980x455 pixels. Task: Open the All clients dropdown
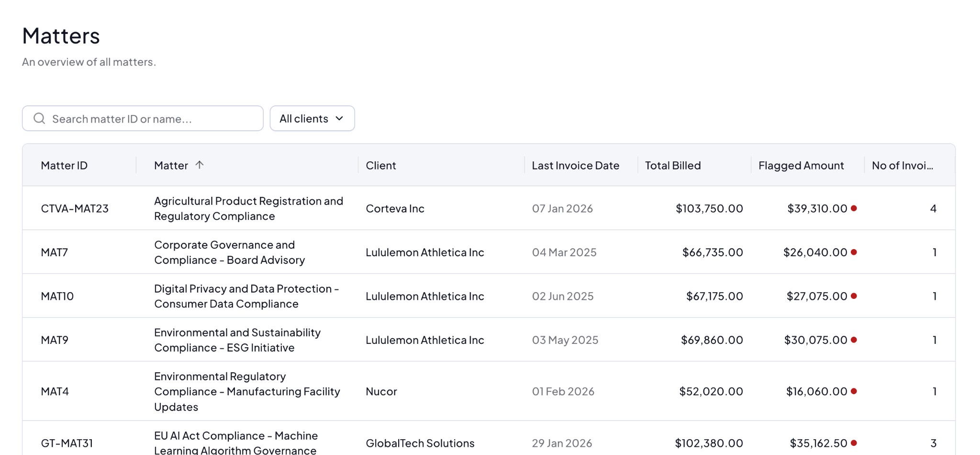(312, 118)
